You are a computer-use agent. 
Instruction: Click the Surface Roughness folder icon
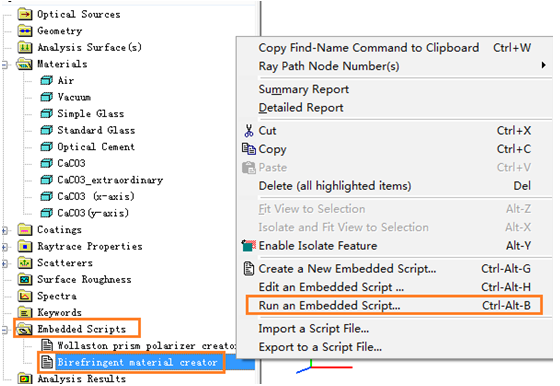pos(25,279)
